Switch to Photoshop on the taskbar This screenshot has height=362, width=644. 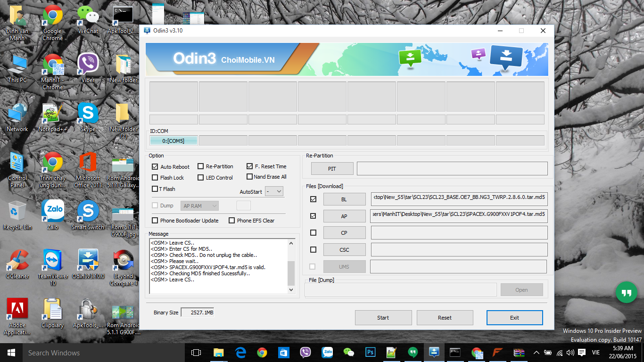tap(370, 353)
